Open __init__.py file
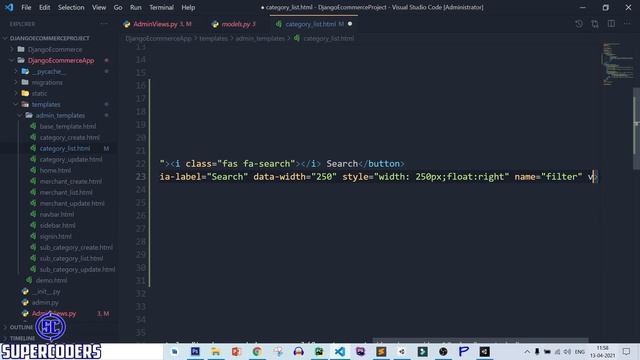This screenshot has width=640, height=360. pos(46,292)
